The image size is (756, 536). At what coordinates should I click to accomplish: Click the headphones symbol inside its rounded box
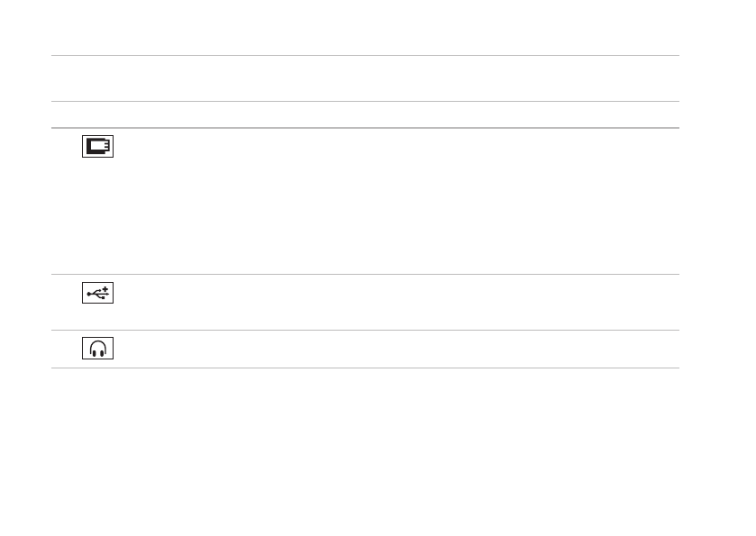(99, 350)
